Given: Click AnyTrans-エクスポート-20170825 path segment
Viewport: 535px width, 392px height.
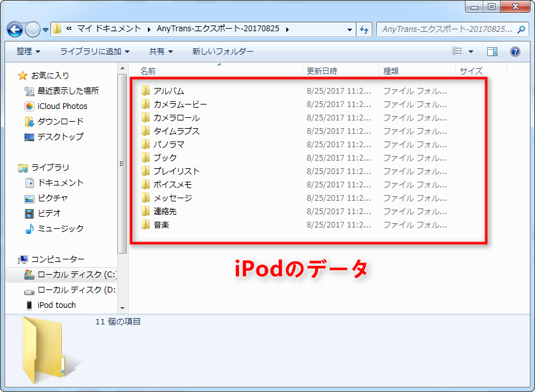Looking at the screenshot, I should [x=218, y=29].
